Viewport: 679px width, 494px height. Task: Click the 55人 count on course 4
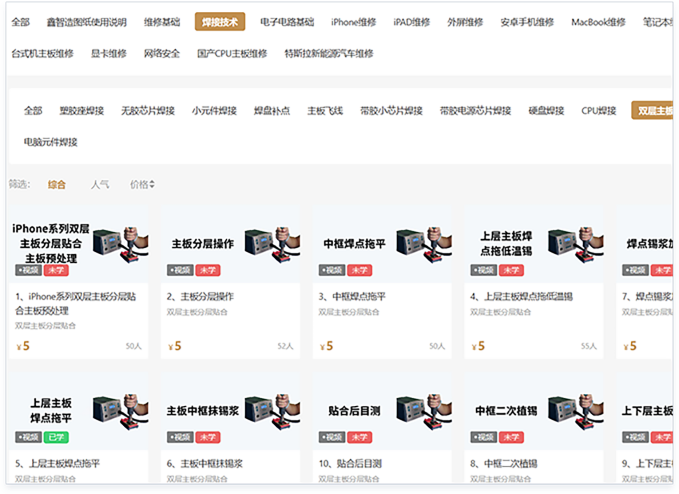pos(589,346)
